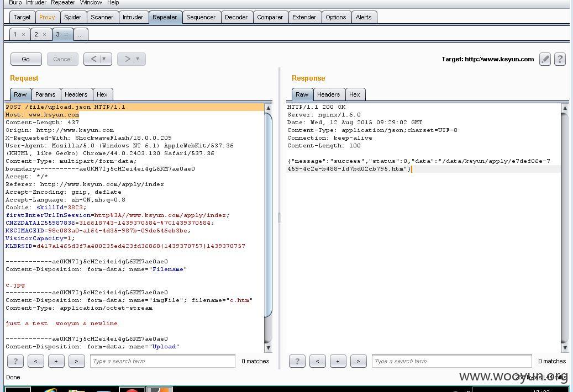Go to previous match in request search
Image resolution: width=573 pixels, height=392 pixels.
coord(36,361)
